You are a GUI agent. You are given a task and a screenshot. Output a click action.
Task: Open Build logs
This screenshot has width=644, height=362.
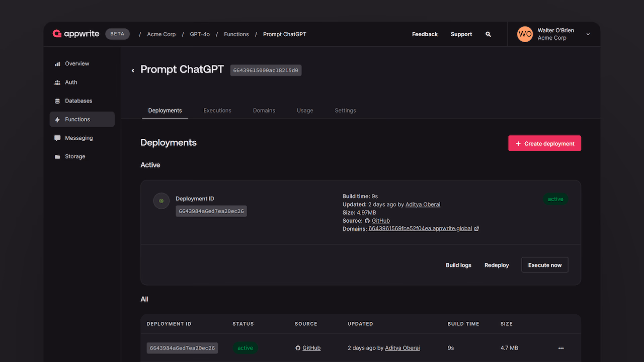(x=458, y=265)
